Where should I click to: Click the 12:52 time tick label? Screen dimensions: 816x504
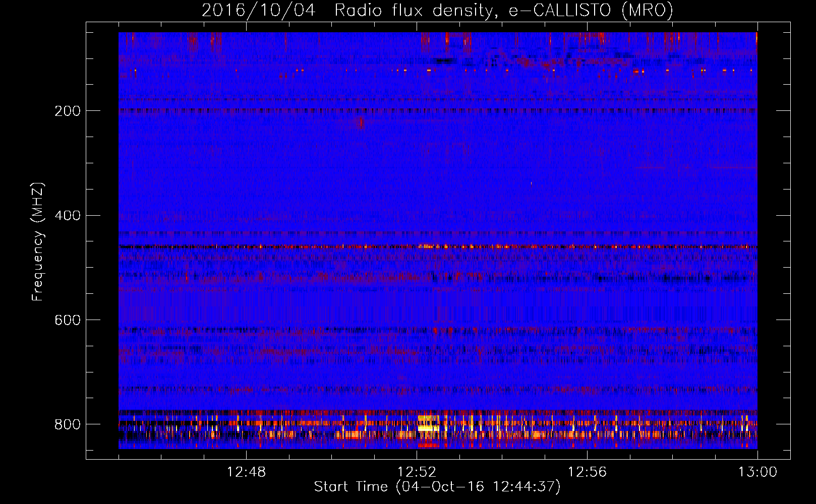coord(417,472)
